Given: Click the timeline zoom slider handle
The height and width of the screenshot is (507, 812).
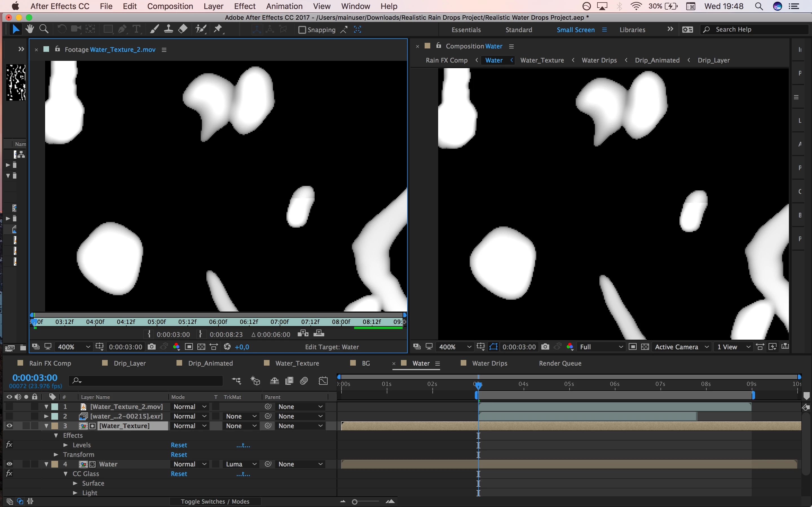Looking at the screenshot, I should click(355, 502).
